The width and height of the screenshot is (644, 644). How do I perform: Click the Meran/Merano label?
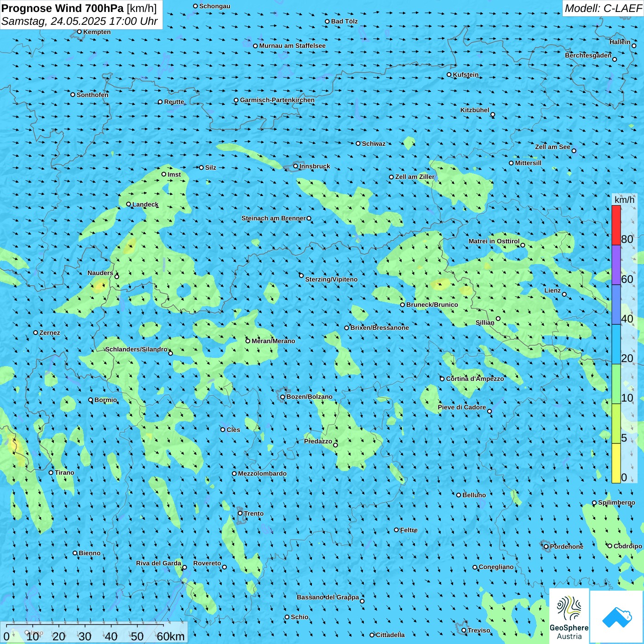coord(273,341)
